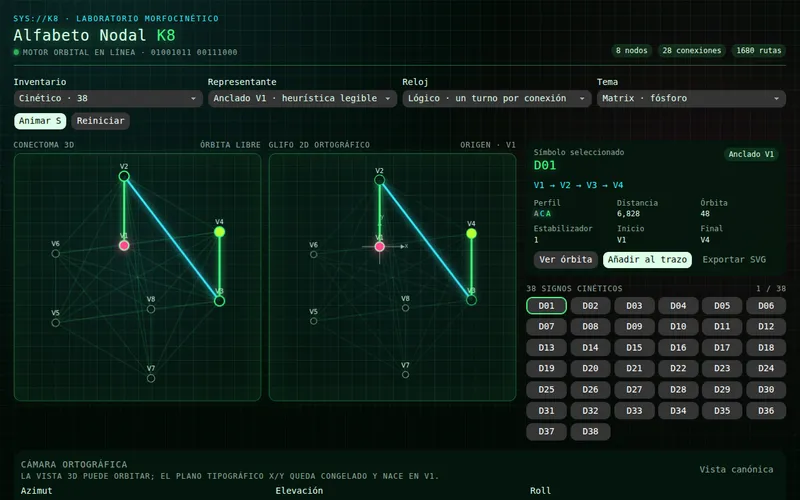Select kinetic sign D09

pos(634,327)
